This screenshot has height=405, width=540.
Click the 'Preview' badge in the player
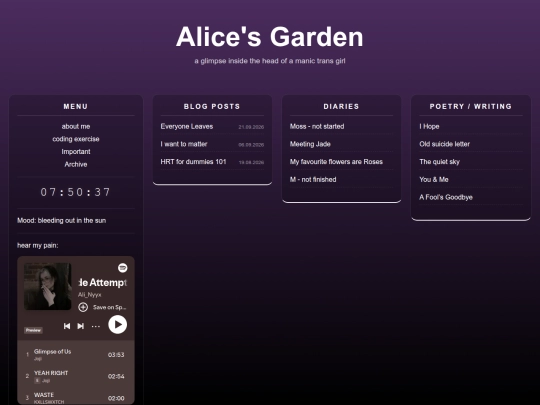(x=33, y=330)
